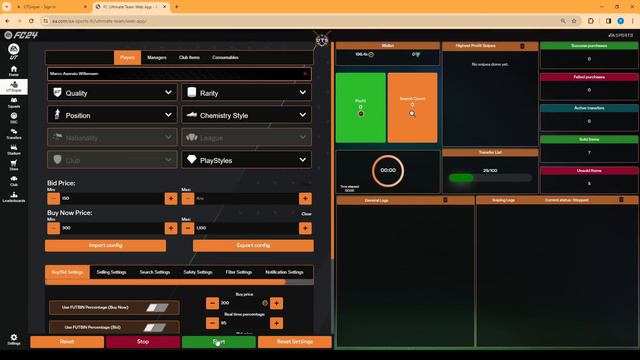Clear the General Logs with the trash icon

click(x=445, y=200)
